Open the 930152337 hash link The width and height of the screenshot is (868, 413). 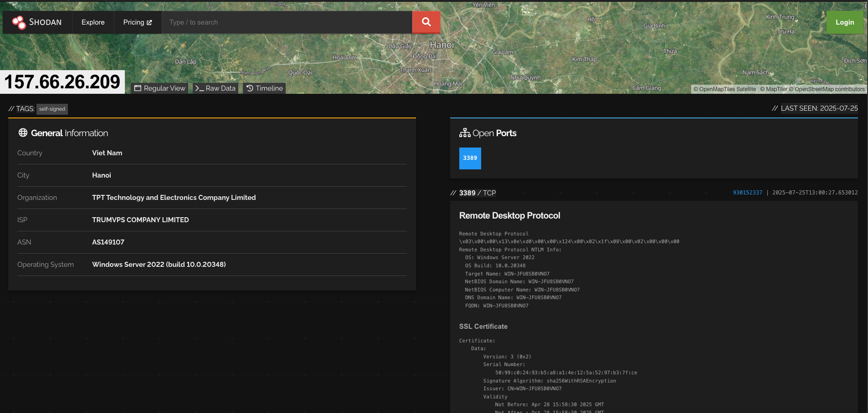[x=747, y=193]
